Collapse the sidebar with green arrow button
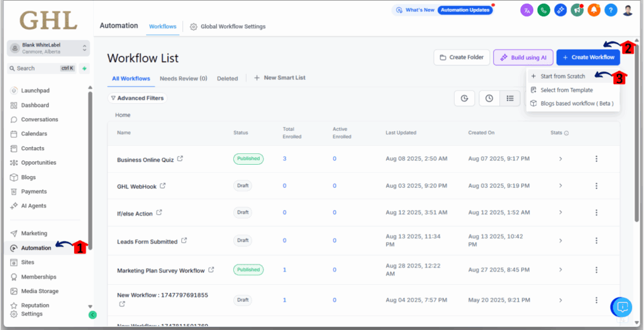644x330 pixels. (92, 315)
